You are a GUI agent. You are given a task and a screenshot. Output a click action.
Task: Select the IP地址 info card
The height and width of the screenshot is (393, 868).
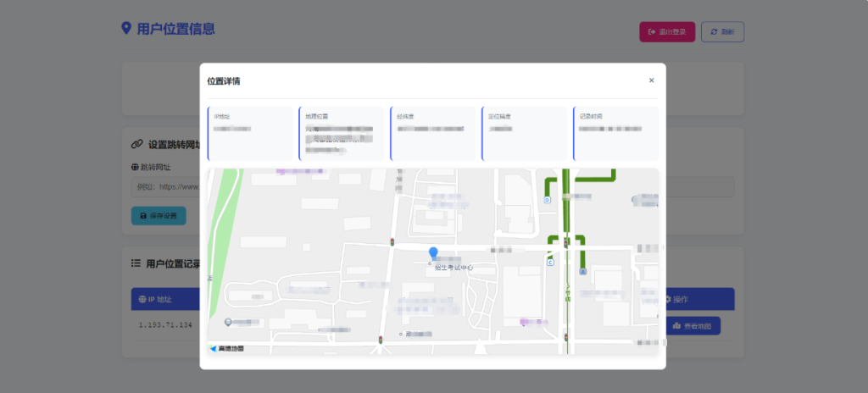(x=250, y=133)
